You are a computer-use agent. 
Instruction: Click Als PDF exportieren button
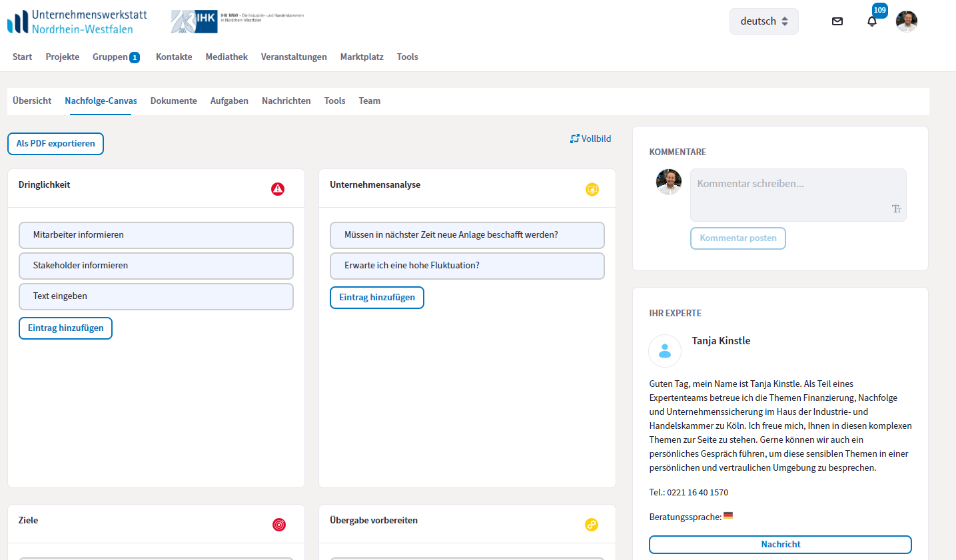tap(56, 144)
